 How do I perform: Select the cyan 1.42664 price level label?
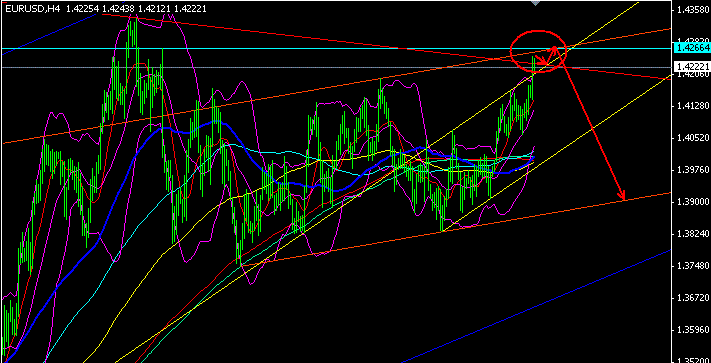click(x=692, y=48)
